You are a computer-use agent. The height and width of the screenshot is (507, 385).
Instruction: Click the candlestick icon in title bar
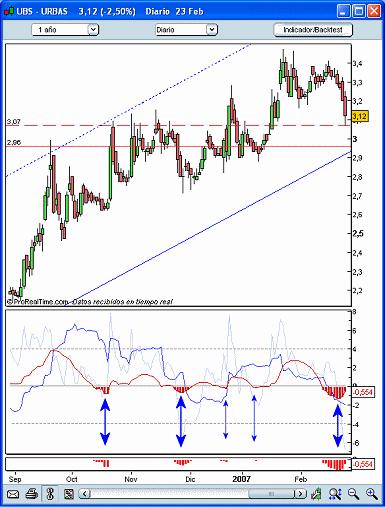tap(9, 11)
